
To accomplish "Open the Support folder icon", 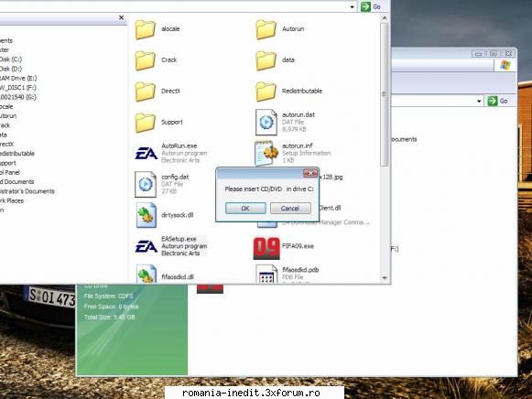I will (x=146, y=123).
